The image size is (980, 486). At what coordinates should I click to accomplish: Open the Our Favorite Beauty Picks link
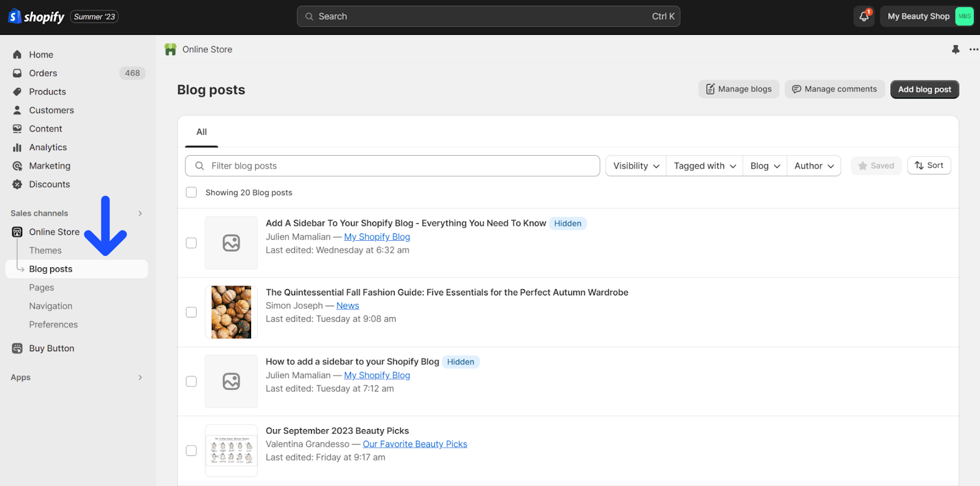coord(415,444)
